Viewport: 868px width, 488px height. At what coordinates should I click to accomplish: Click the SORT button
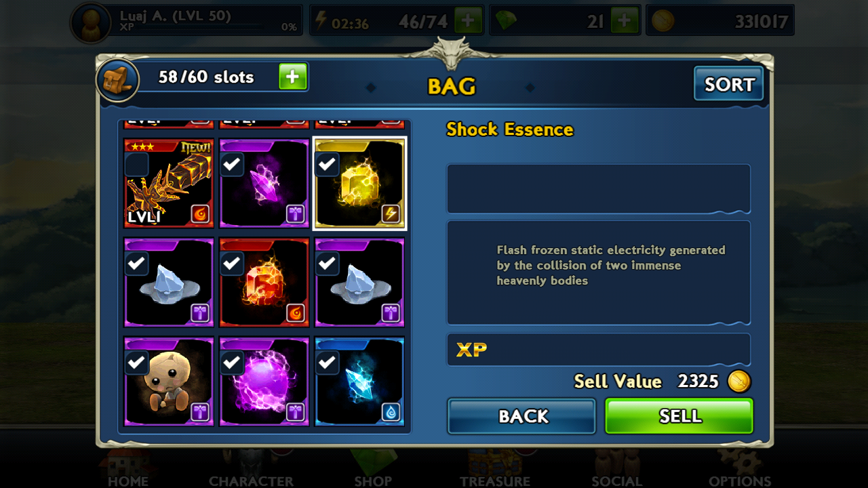pyautogui.click(x=729, y=84)
